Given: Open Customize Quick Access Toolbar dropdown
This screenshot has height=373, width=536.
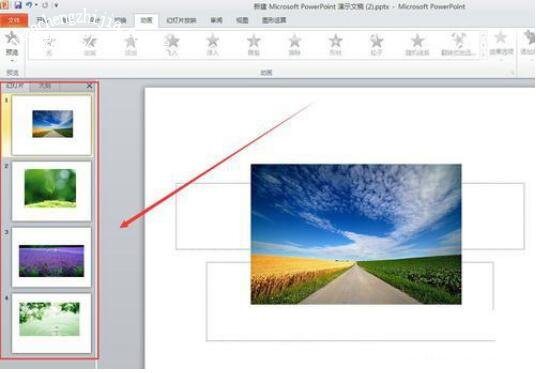Looking at the screenshot, I should (56, 5).
